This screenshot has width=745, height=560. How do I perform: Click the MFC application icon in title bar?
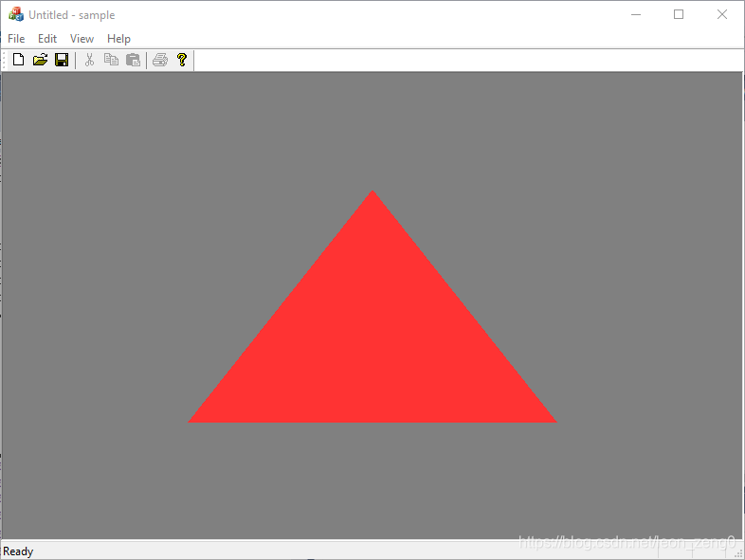coord(16,14)
